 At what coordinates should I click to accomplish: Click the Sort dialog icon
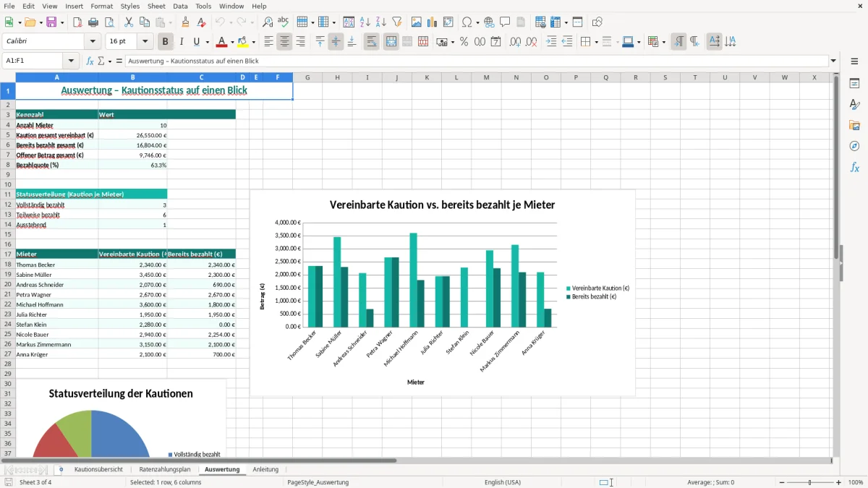click(349, 22)
